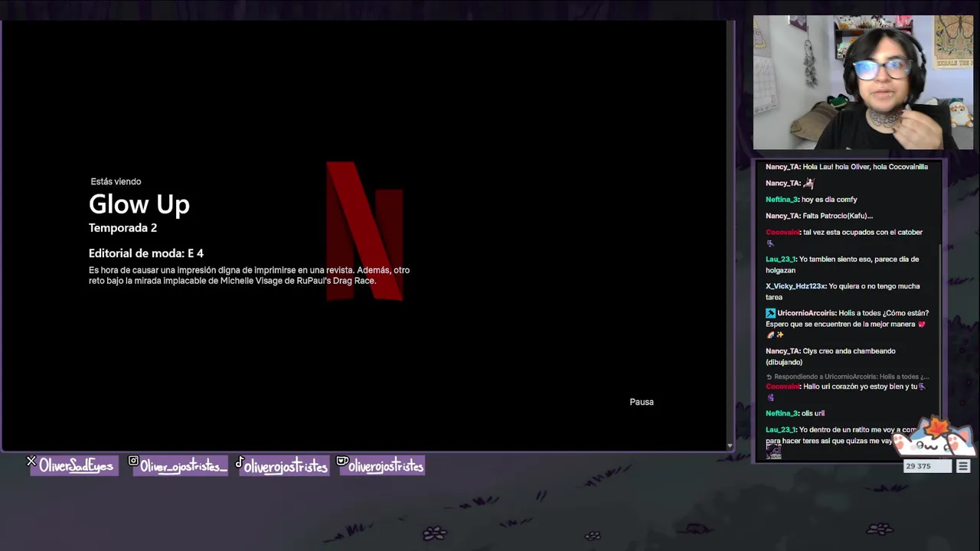
Task: Click the Ko-fi cup icon
Action: [342, 461]
